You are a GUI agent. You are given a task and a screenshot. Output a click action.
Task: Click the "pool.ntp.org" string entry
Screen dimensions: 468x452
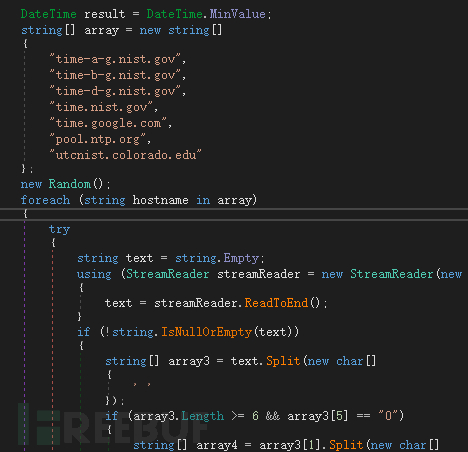(x=98, y=139)
